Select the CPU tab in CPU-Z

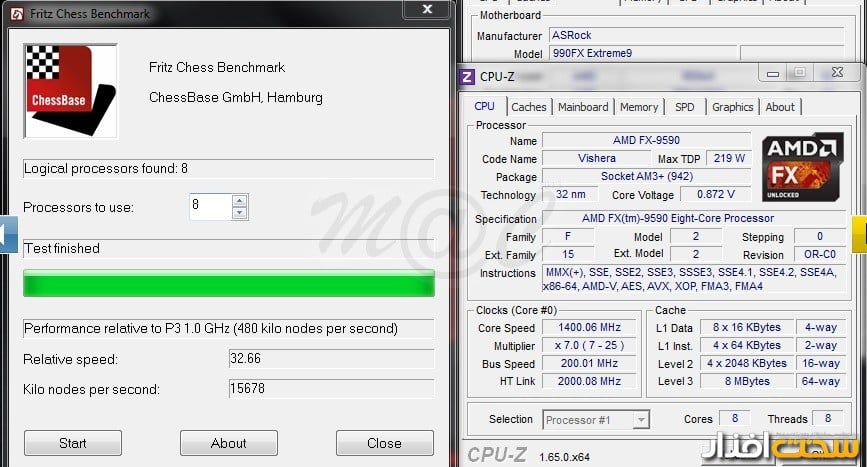point(484,106)
